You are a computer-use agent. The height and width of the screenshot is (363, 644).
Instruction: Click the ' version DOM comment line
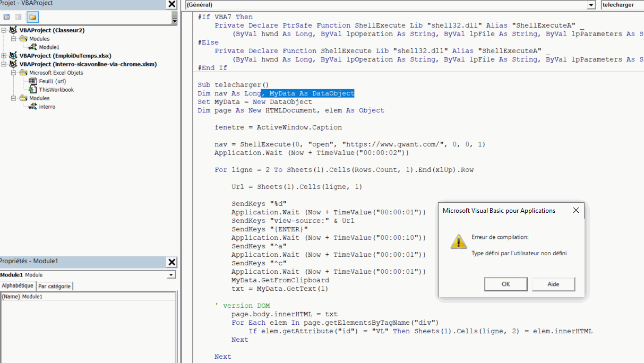(x=242, y=306)
